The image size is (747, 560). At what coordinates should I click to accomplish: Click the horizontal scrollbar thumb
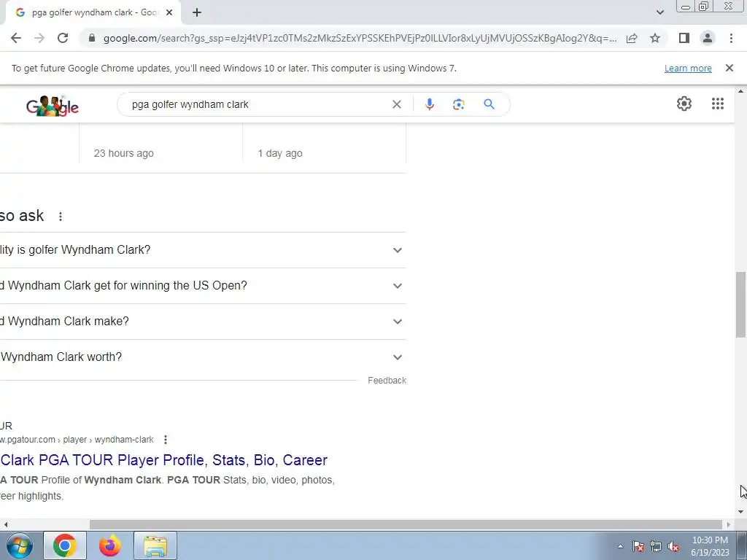pyautogui.click(x=406, y=524)
